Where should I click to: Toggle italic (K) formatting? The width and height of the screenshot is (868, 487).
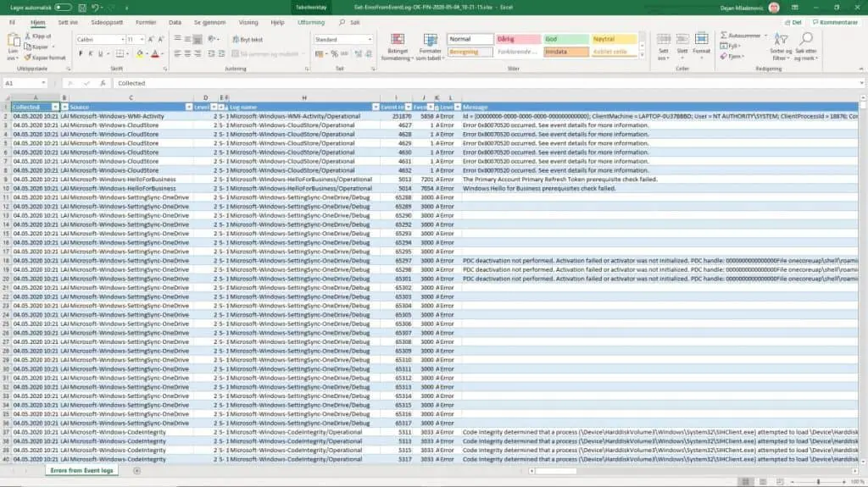click(x=91, y=53)
